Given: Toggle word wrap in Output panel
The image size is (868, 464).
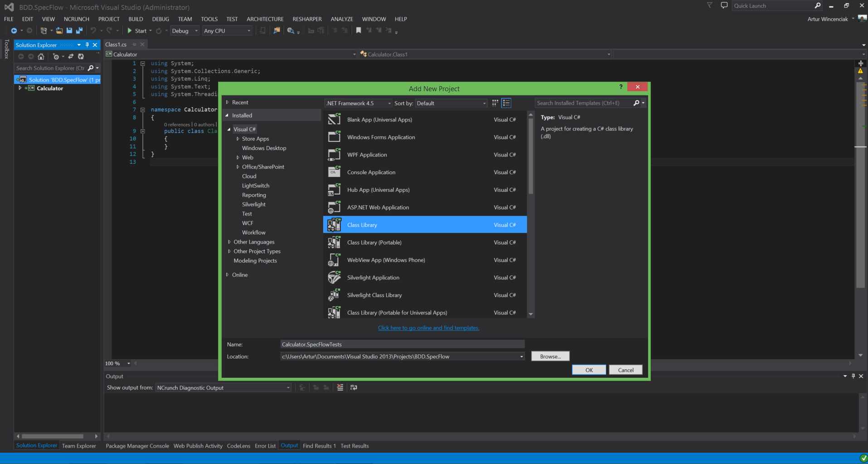Looking at the screenshot, I should 354,387.
